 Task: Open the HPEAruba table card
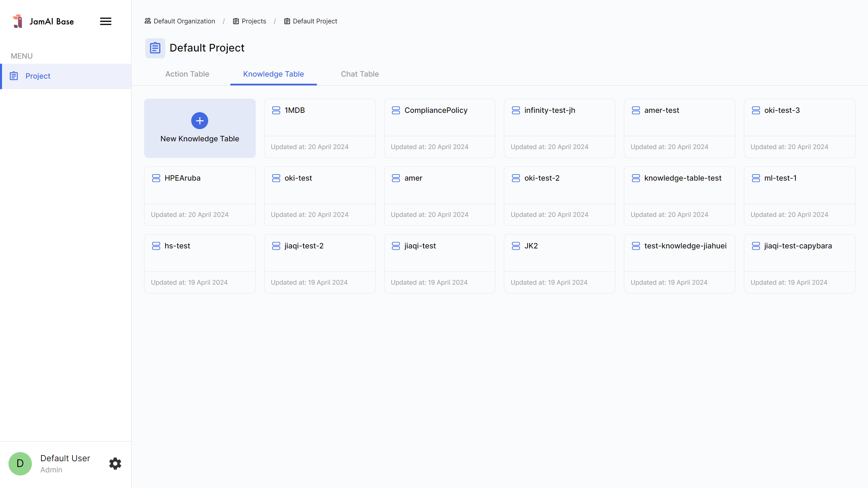pos(200,196)
